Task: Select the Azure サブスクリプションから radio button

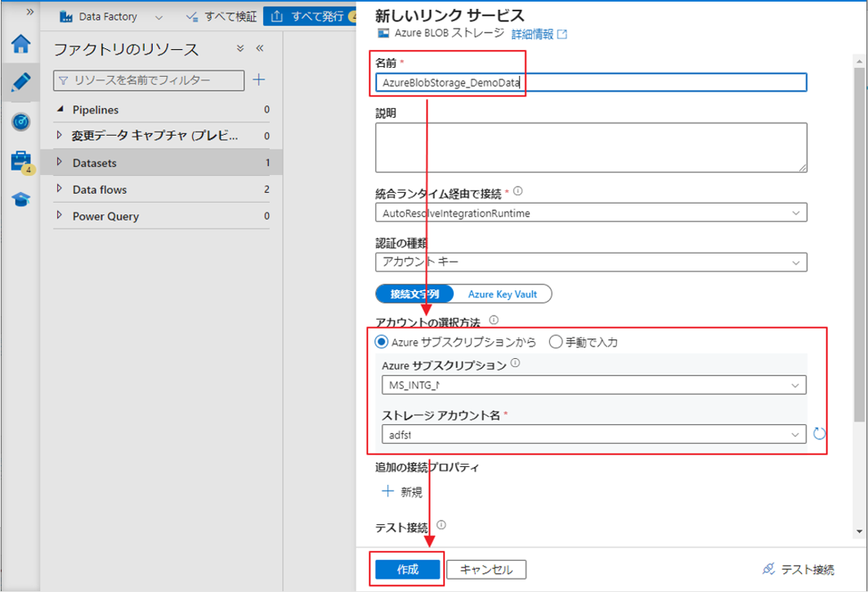Action: click(382, 342)
